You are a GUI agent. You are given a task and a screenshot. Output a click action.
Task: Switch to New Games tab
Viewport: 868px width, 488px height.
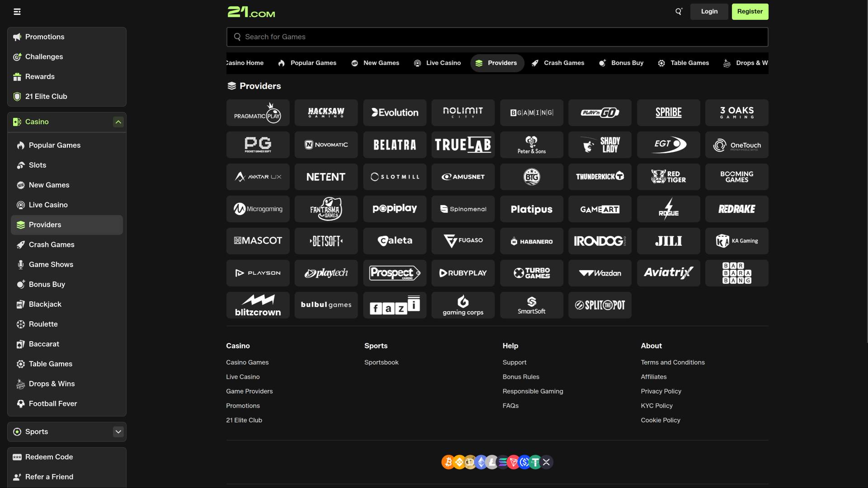click(x=375, y=63)
